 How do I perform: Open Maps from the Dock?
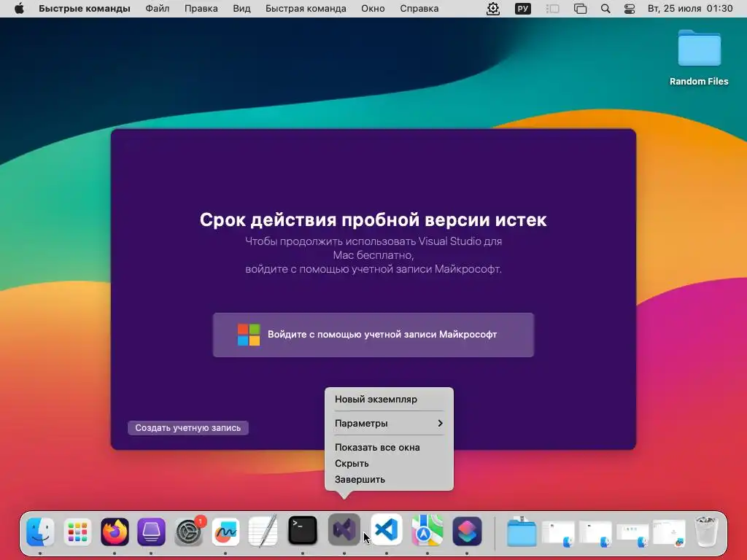point(427,530)
